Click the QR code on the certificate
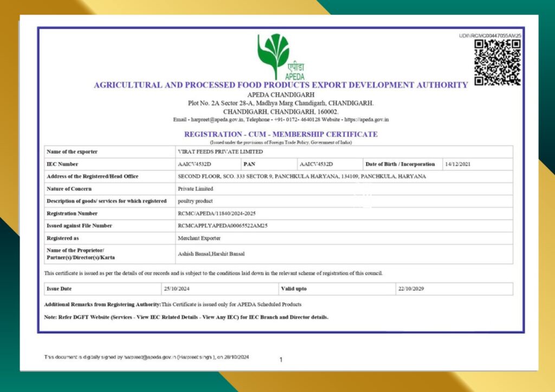Viewport: 555px width, 392px height. click(x=498, y=62)
